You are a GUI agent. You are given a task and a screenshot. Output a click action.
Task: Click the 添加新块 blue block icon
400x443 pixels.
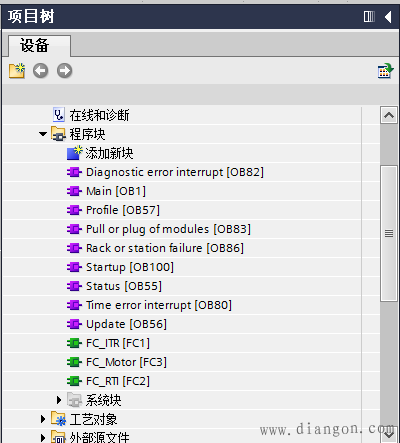(74, 153)
